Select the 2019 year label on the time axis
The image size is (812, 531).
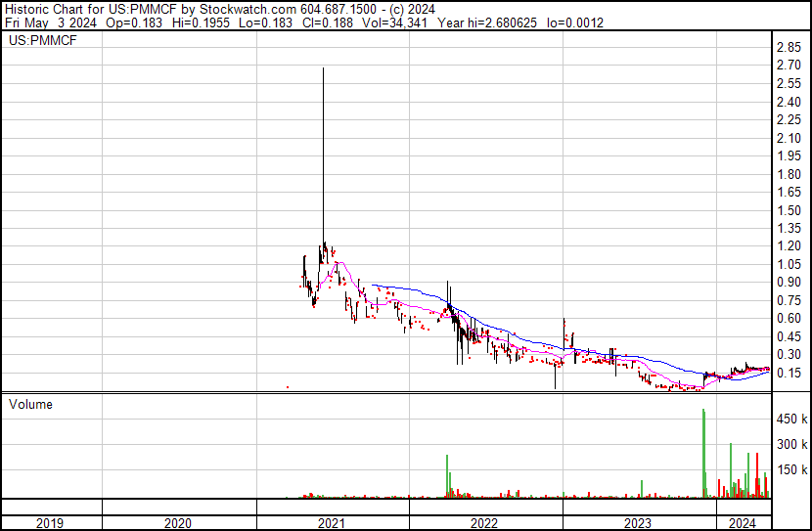click(51, 523)
